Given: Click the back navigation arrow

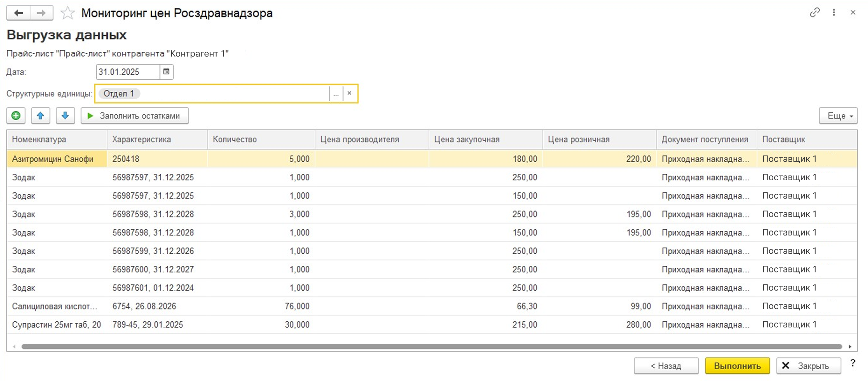Looking at the screenshot, I should (x=18, y=13).
